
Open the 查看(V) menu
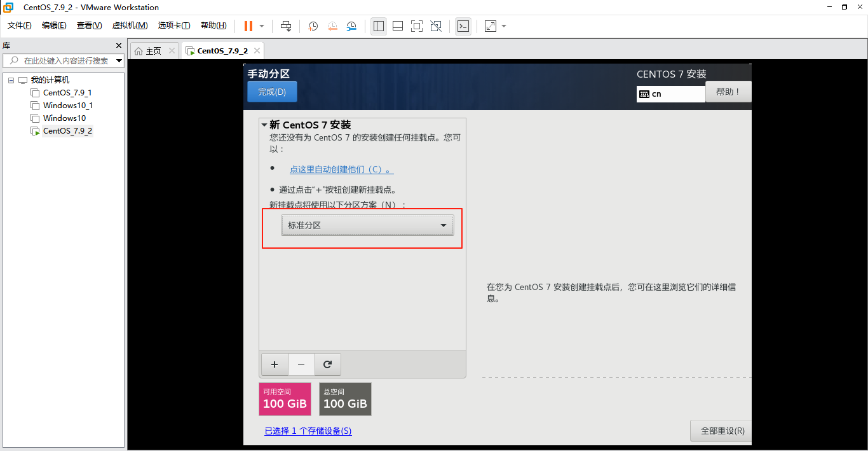(x=89, y=25)
